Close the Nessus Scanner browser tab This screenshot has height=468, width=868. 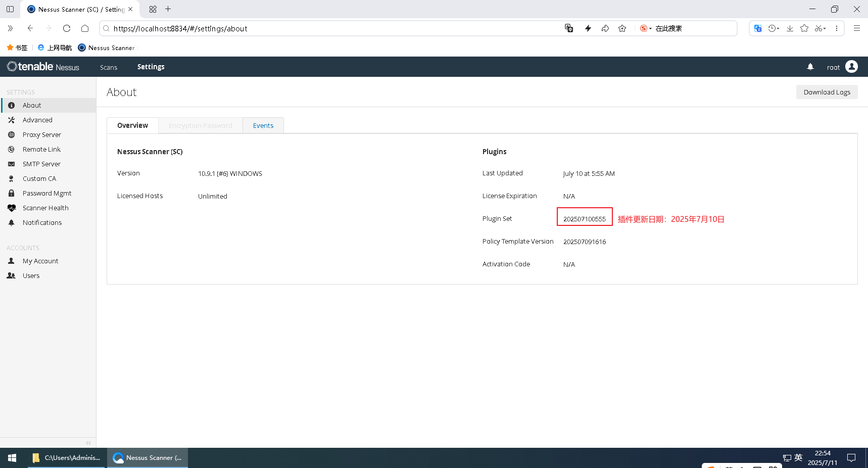pos(130,9)
